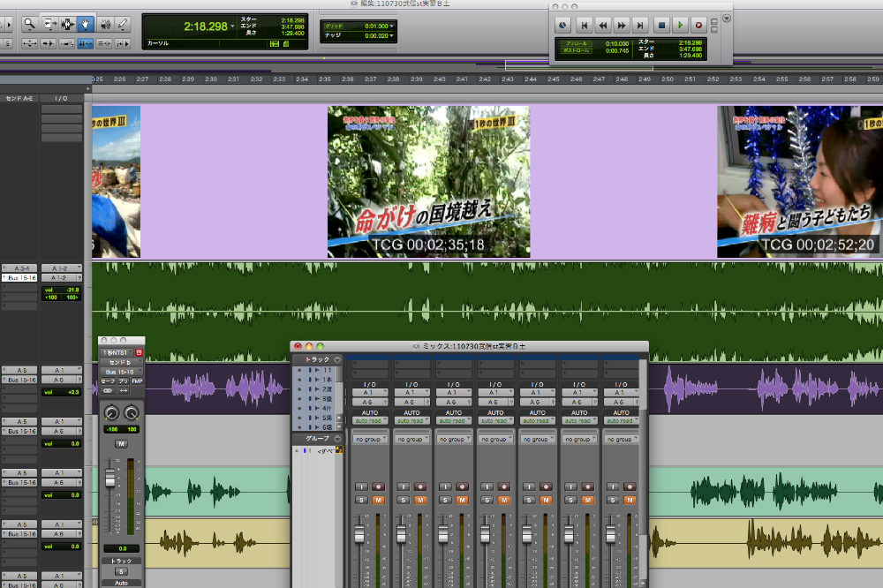Screen dimensions: 883x588
Task: Toggle Pre-fader button in send window
Action: [124, 381]
